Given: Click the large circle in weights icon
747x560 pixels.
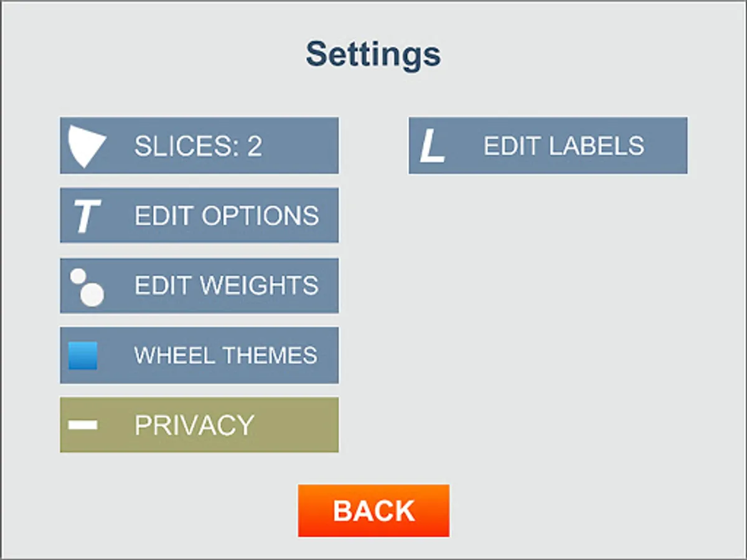Looking at the screenshot, I should point(93,294).
